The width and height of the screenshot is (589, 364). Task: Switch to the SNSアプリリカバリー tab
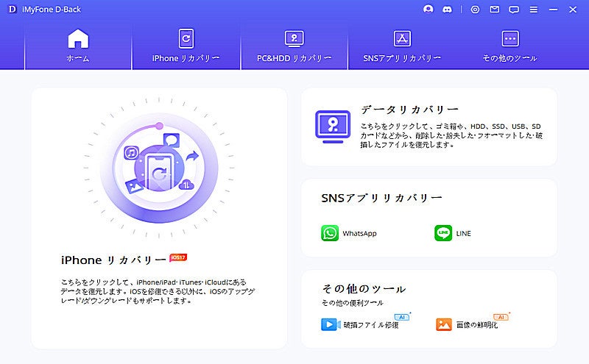click(402, 46)
